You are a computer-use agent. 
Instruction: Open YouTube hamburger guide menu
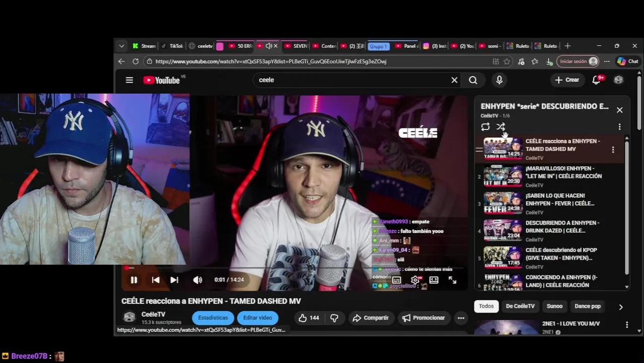click(130, 80)
